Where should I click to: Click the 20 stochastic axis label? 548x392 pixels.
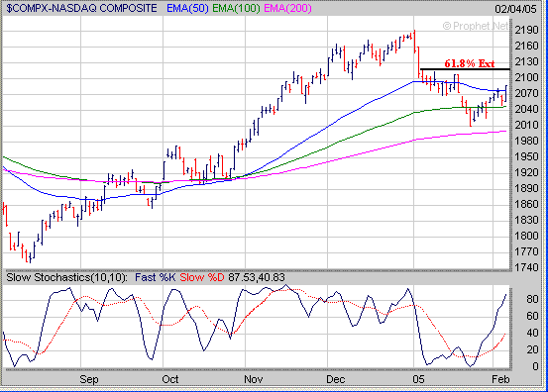(532, 349)
